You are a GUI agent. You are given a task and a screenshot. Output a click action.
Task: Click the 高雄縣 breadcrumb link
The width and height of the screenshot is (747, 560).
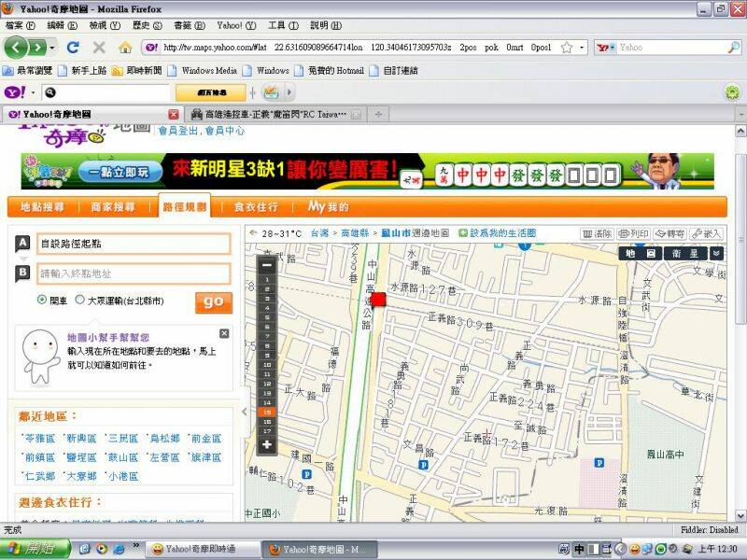point(355,232)
